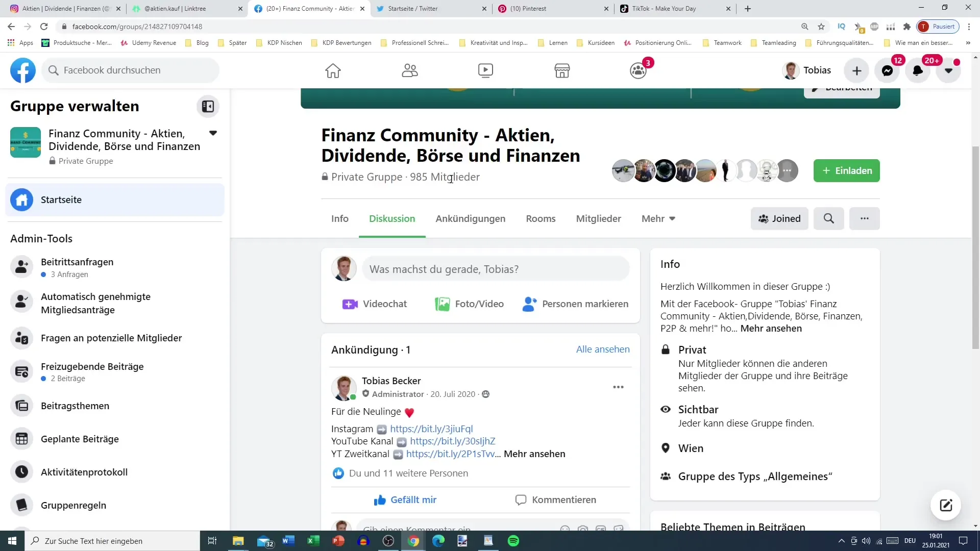
Task: Open Marketplace icon in top navigation
Action: [562, 70]
